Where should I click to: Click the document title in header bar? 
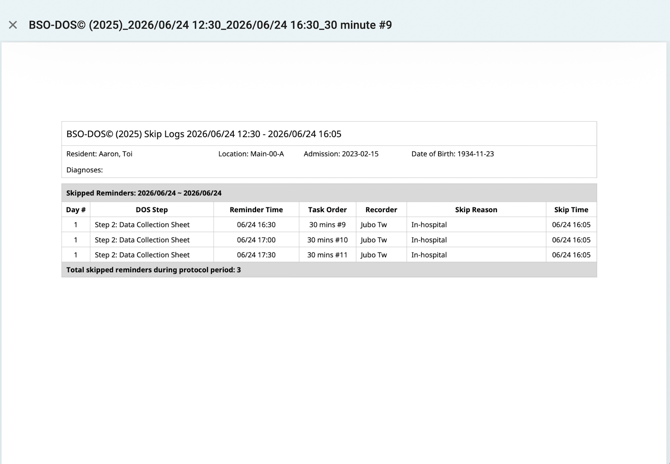pyautogui.click(x=210, y=25)
